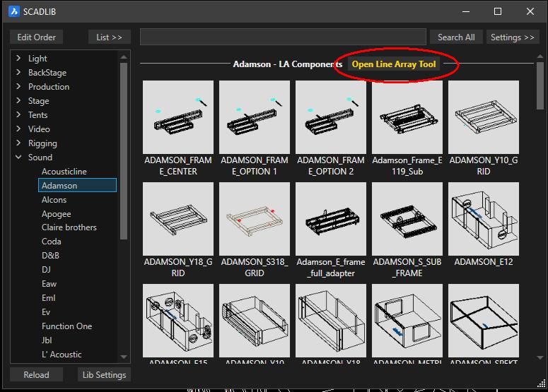Screen dimensions: 548x392
Task: Select the ADAMSON_FRAME_CENTER component thumbnail
Action: [177, 116]
